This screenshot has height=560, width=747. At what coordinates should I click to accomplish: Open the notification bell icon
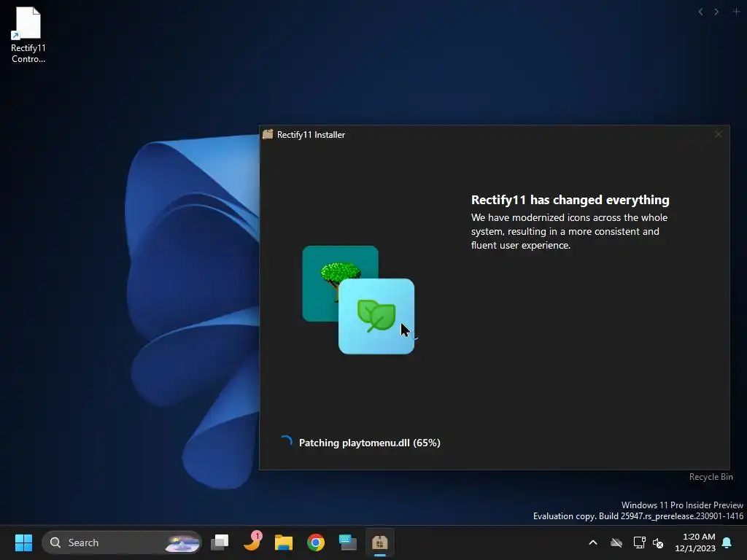[x=727, y=542]
